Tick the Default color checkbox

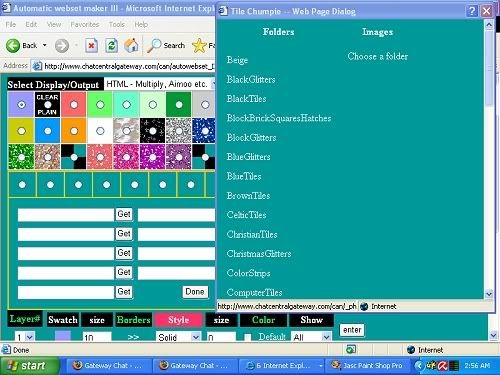(247, 337)
